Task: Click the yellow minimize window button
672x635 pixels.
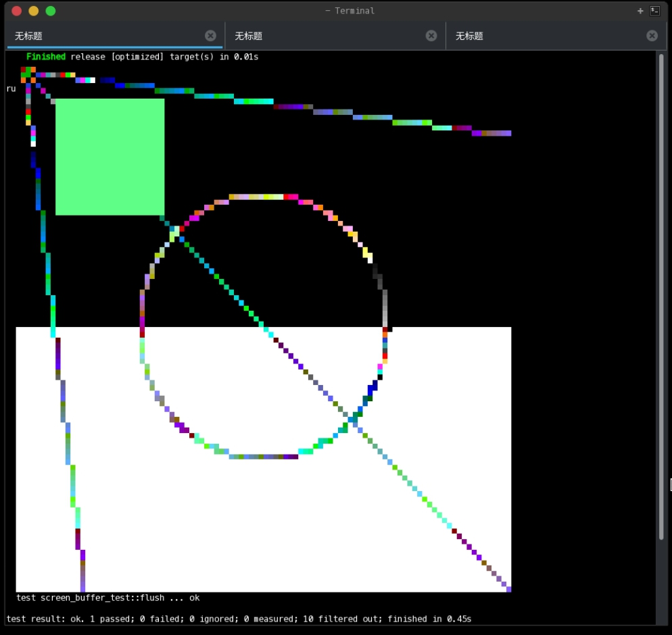Action: (x=33, y=11)
